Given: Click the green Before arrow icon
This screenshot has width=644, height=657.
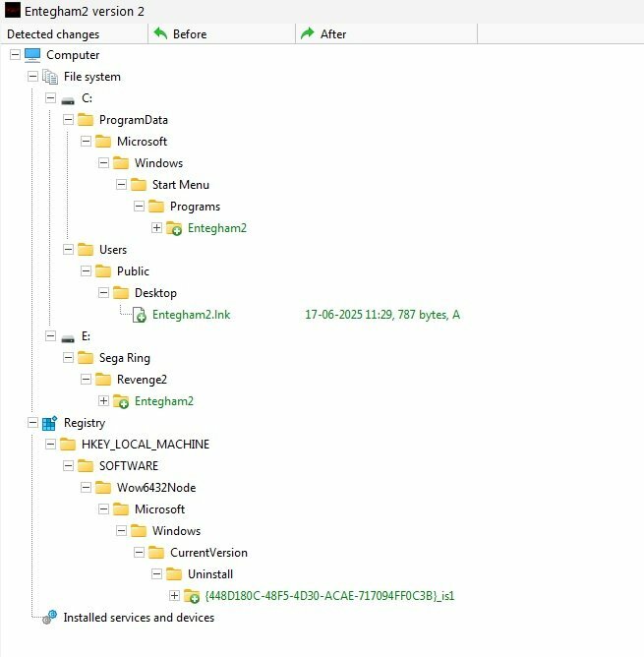Looking at the screenshot, I should tap(160, 33).
